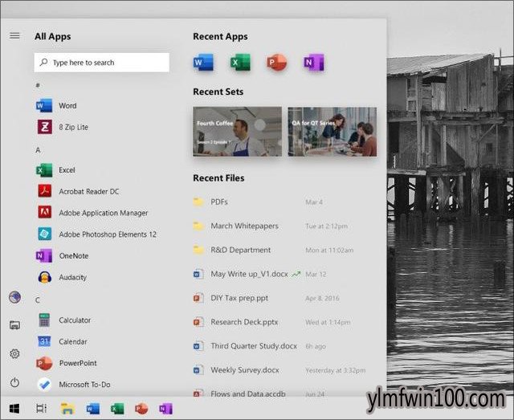The width and height of the screenshot is (514, 420).
Task: Open Settings gear in Start sidebar
Action: pos(14,353)
